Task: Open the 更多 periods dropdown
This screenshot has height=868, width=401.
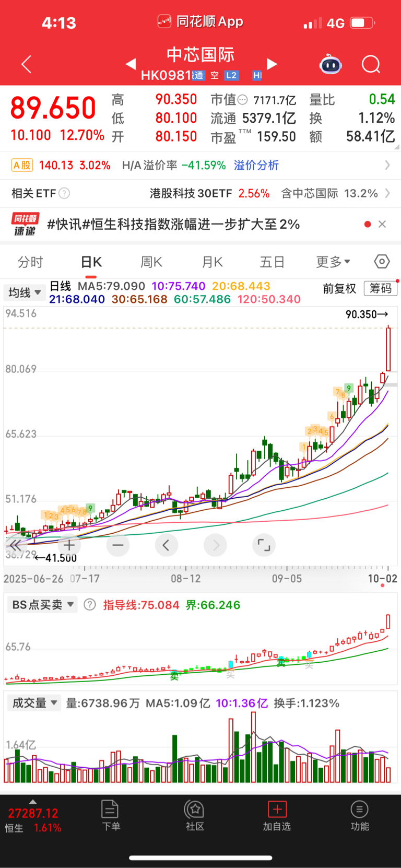Action: click(333, 262)
